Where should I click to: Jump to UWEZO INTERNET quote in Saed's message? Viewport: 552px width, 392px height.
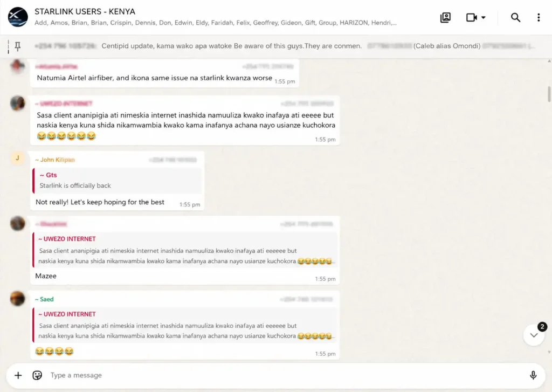pyautogui.click(x=184, y=325)
